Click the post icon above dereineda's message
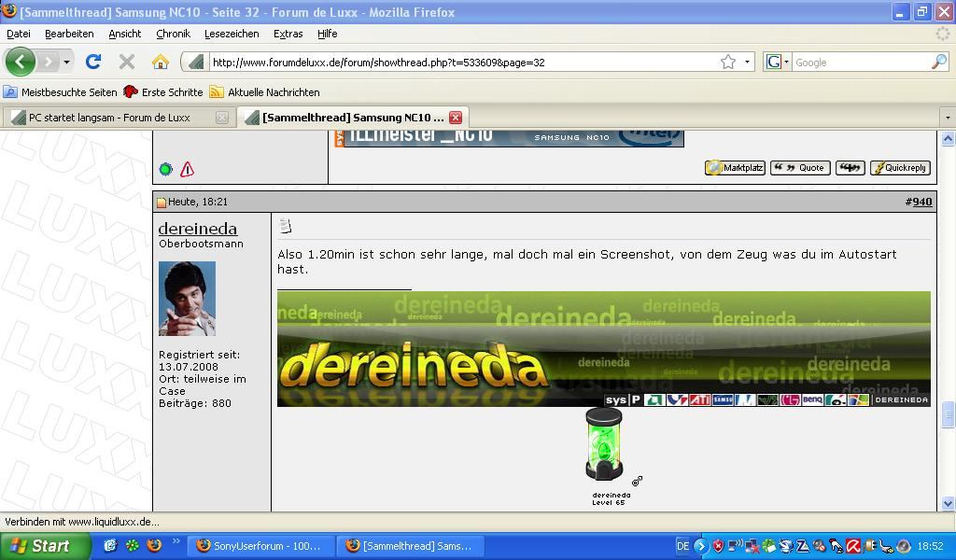This screenshot has height=560, width=956. 285,227
